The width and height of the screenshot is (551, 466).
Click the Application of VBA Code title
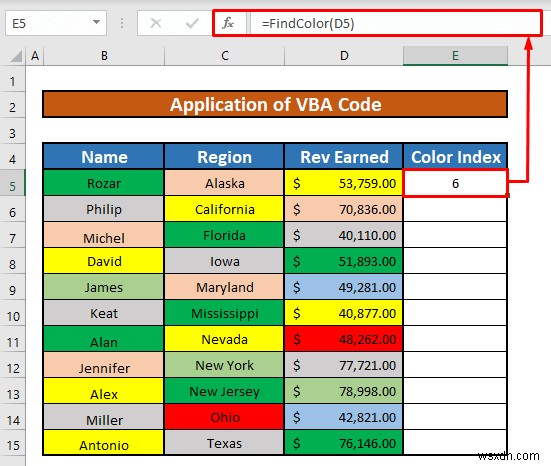pos(275,104)
